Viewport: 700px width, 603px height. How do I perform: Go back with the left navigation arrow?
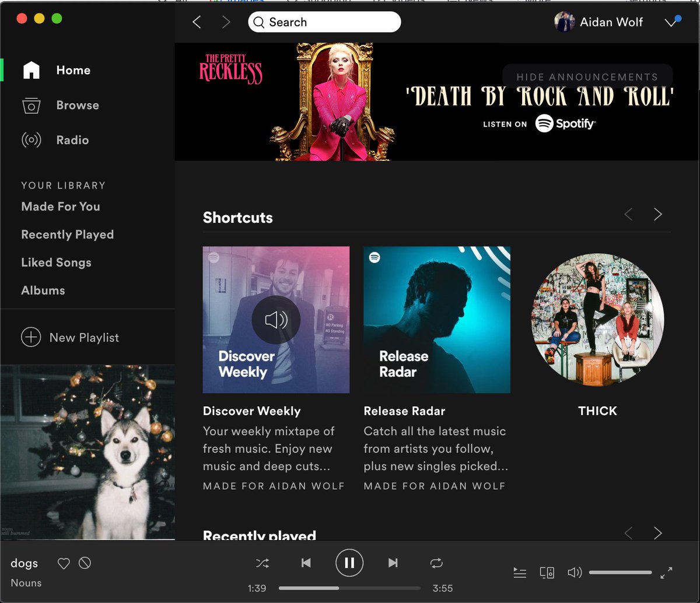(197, 22)
